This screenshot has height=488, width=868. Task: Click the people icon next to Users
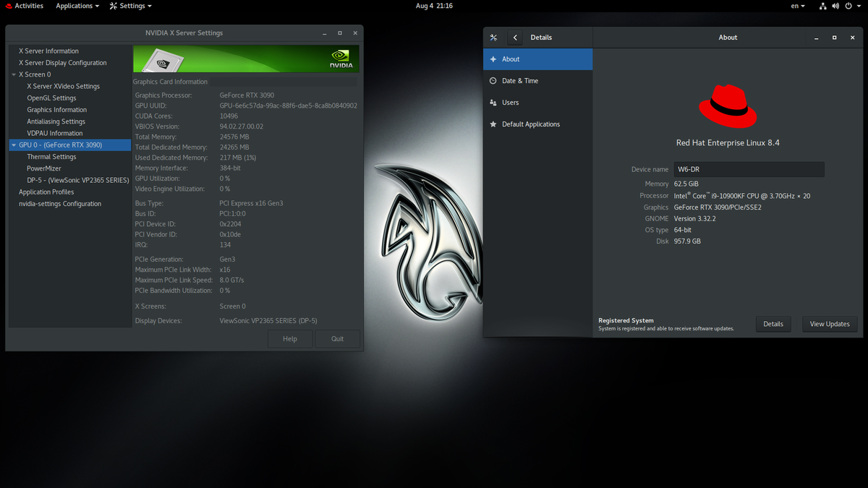pos(493,103)
